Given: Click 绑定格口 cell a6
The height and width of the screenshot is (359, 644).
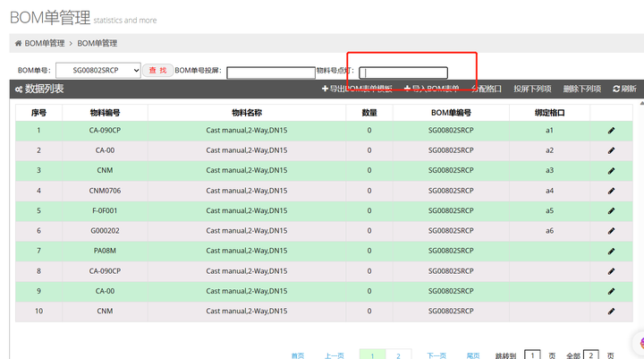Looking at the screenshot, I should [x=549, y=231].
